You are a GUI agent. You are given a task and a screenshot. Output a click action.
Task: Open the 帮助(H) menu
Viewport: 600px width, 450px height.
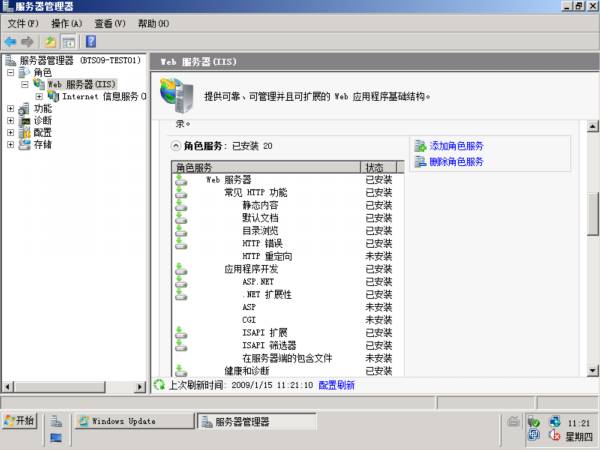tap(153, 24)
